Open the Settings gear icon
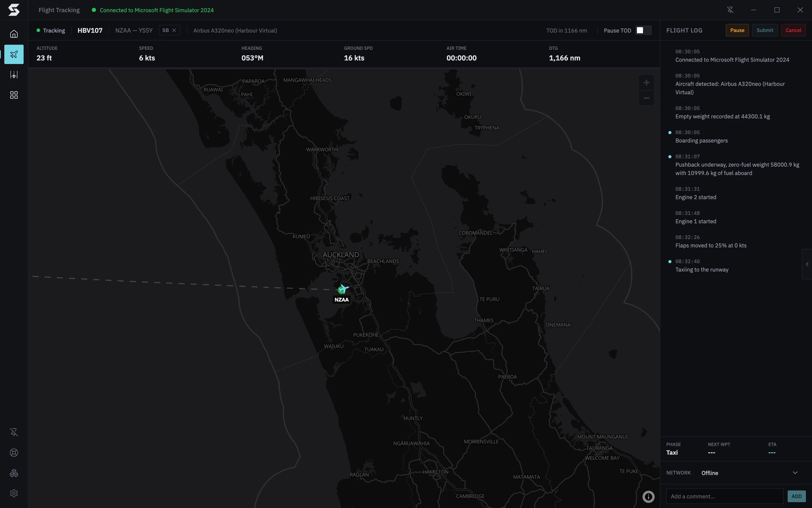The height and width of the screenshot is (508, 812). pos(14,493)
